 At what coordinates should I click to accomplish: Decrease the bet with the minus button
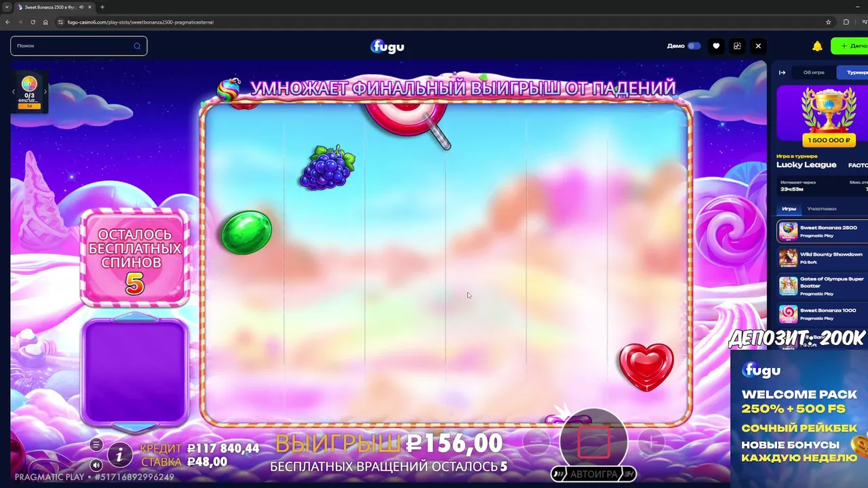click(x=536, y=443)
